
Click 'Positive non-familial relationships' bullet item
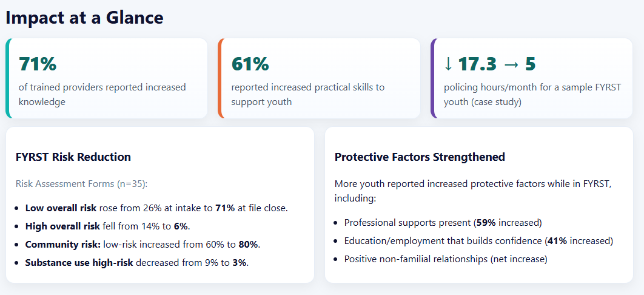click(445, 259)
